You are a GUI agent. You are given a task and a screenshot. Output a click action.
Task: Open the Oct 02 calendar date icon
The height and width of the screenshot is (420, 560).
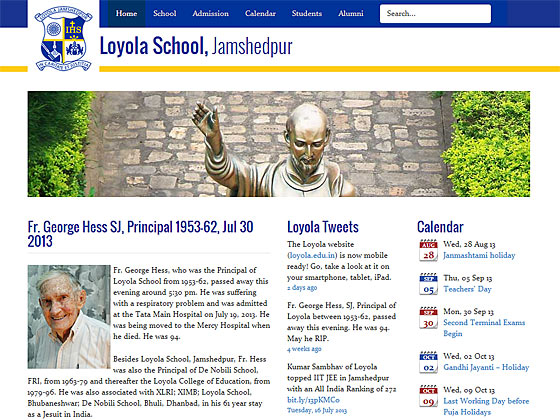click(428, 362)
